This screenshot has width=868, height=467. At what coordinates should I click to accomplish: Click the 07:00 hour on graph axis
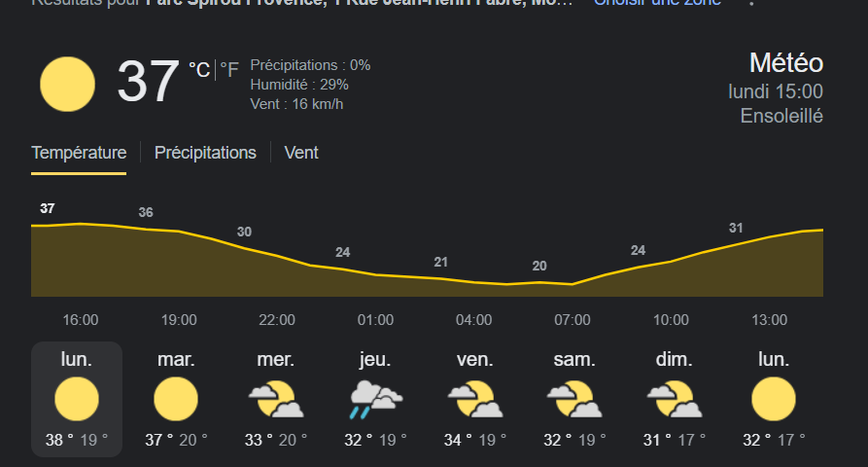click(573, 320)
